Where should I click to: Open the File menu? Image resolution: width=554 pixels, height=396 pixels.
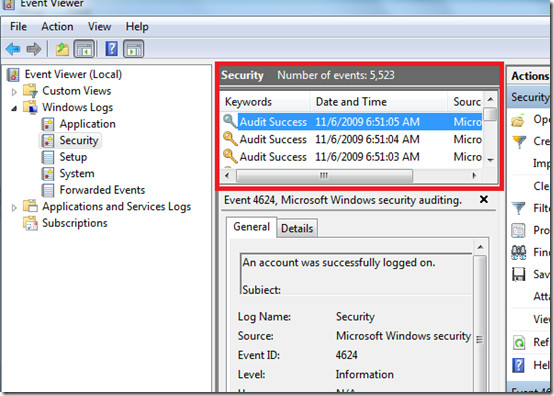click(18, 26)
